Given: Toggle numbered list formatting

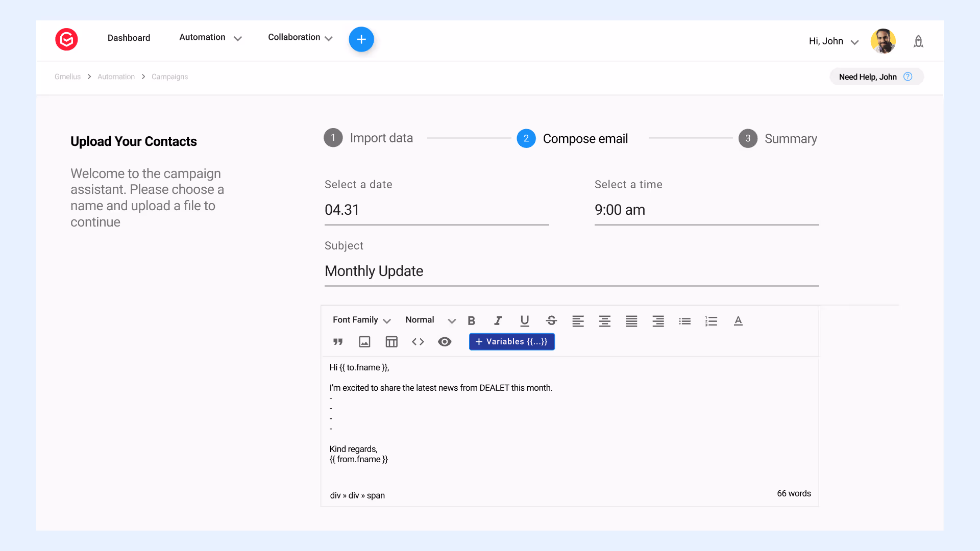Looking at the screenshot, I should (x=711, y=321).
